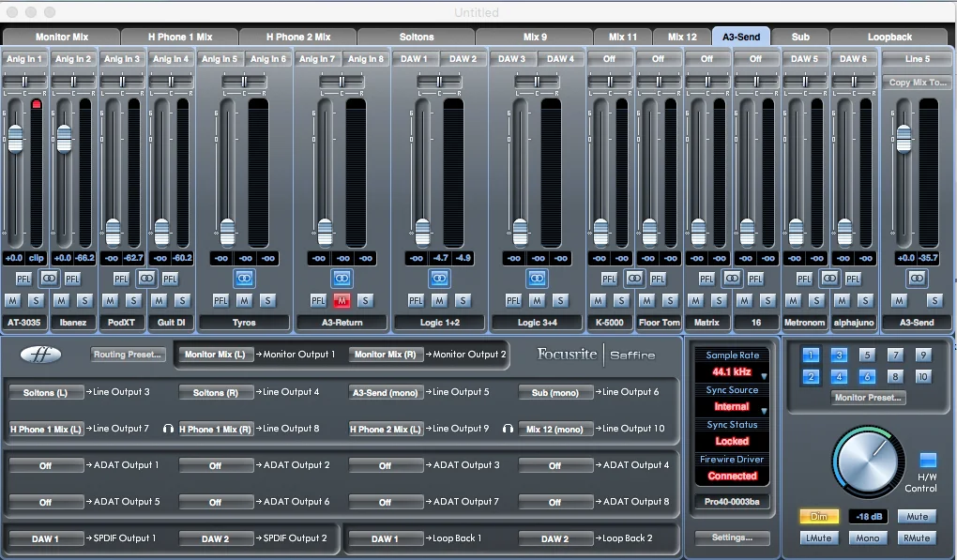Click the AT-3035 channel fader handle
This screenshot has width=957, height=560.
(15, 139)
